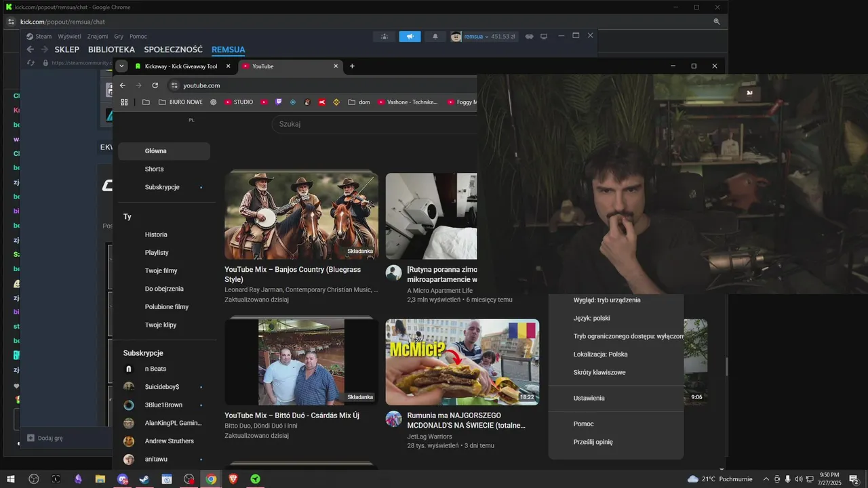Open McMici Rumunia McDonald's video thumbnail

(x=462, y=363)
